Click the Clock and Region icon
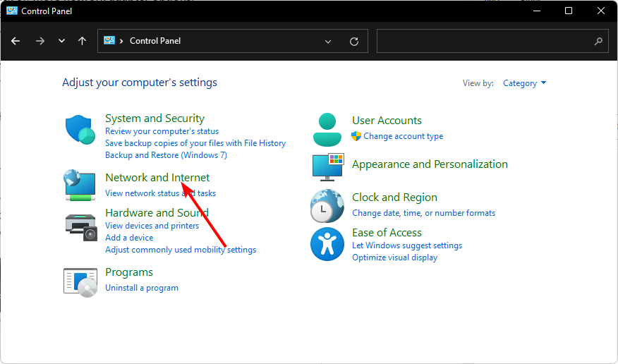Viewport: 618px width, 364px height. pyautogui.click(x=327, y=206)
